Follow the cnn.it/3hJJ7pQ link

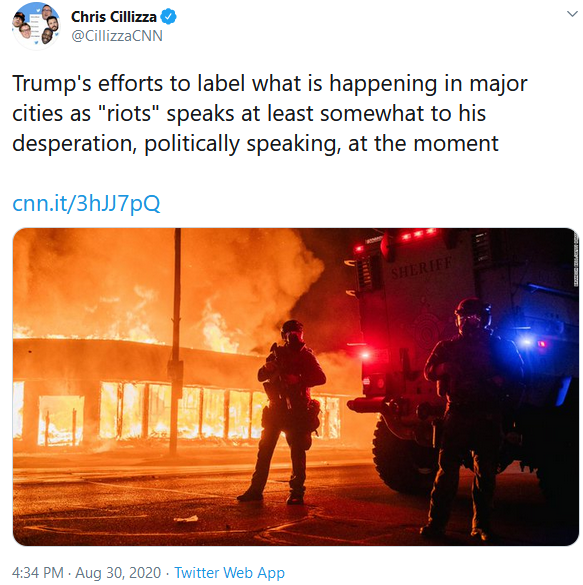[86, 204]
